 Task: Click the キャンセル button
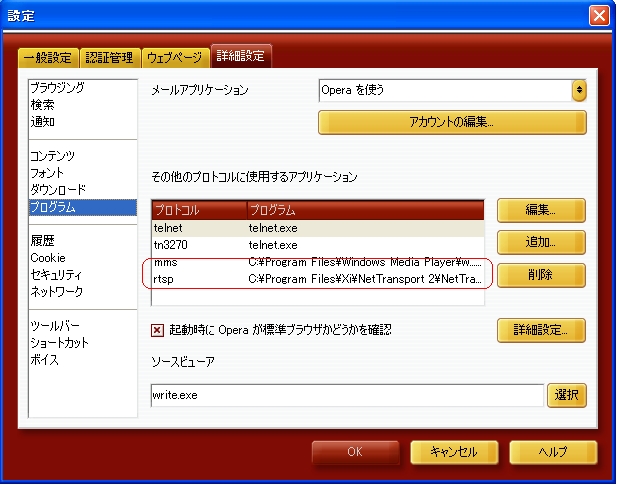pyautogui.click(x=454, y=452)
